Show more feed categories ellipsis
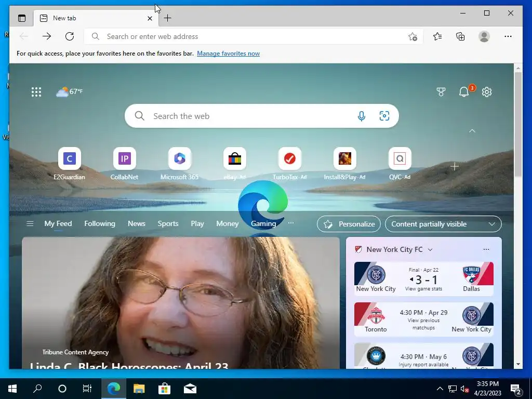 coord(291,223)
